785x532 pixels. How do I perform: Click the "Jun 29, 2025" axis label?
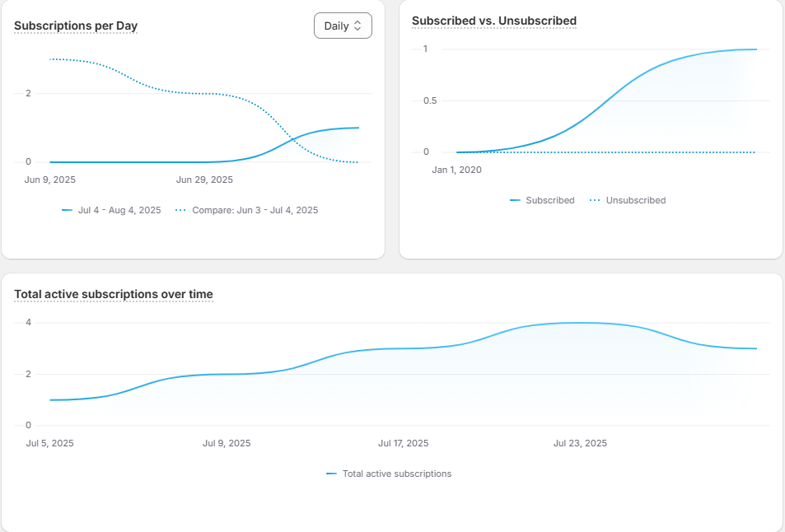pyautogui.click(x=205, y=179)
